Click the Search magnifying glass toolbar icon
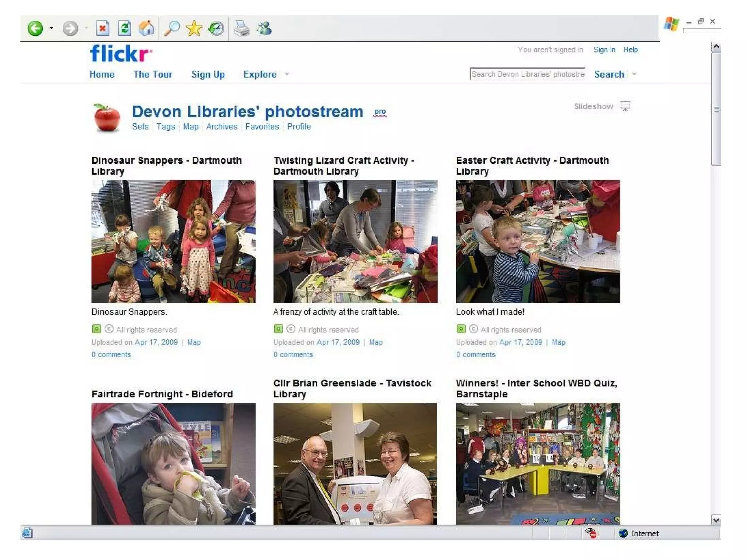This screenshot has width=747, height=560. [172, 28]
